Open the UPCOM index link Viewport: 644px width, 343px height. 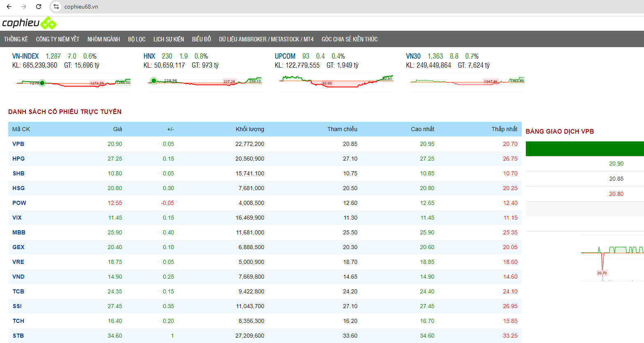(285, 56)
